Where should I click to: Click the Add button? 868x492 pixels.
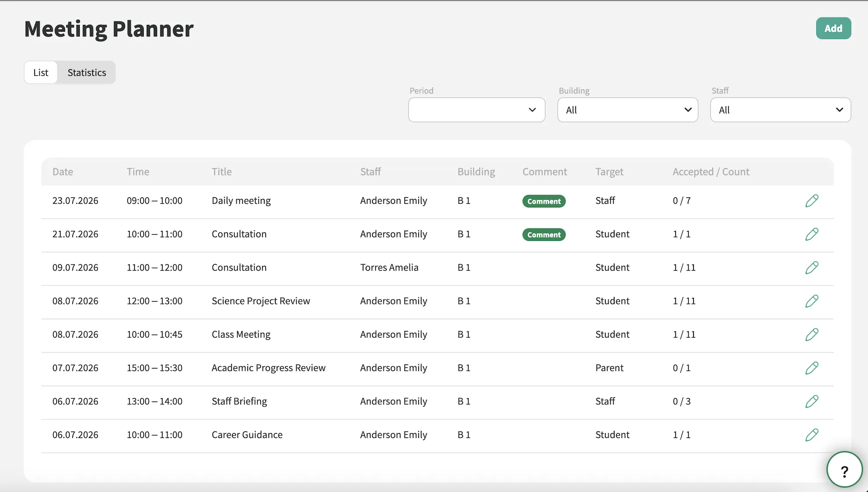coord(833,28)
